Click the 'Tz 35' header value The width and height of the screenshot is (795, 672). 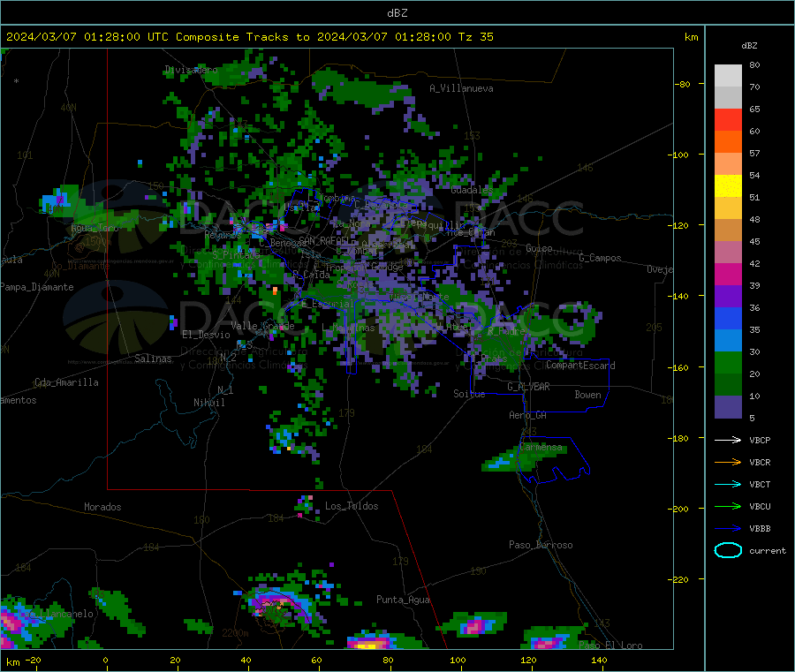475,37
